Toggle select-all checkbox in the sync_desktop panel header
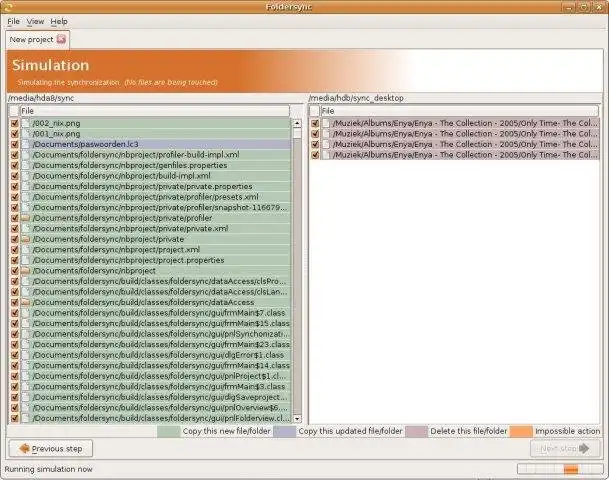 315,111
